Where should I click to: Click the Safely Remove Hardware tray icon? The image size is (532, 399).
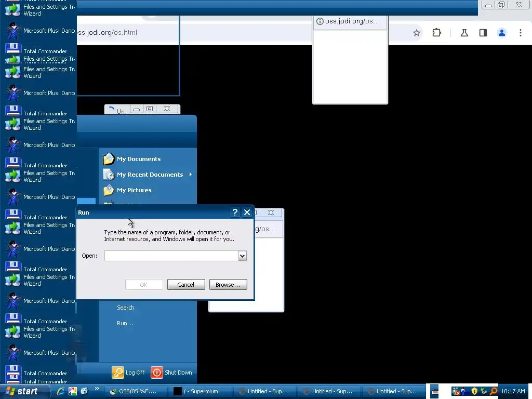[x=484, y=392]
